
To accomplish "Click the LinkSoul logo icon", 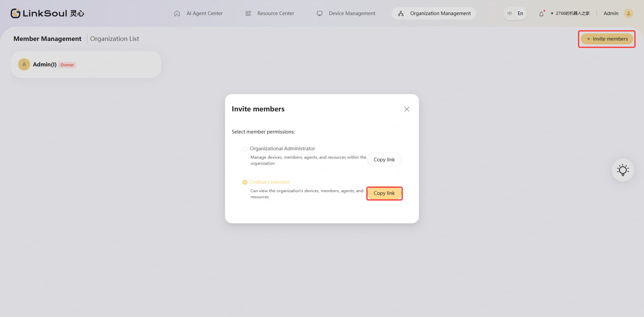I will click(x=15, y=13).
